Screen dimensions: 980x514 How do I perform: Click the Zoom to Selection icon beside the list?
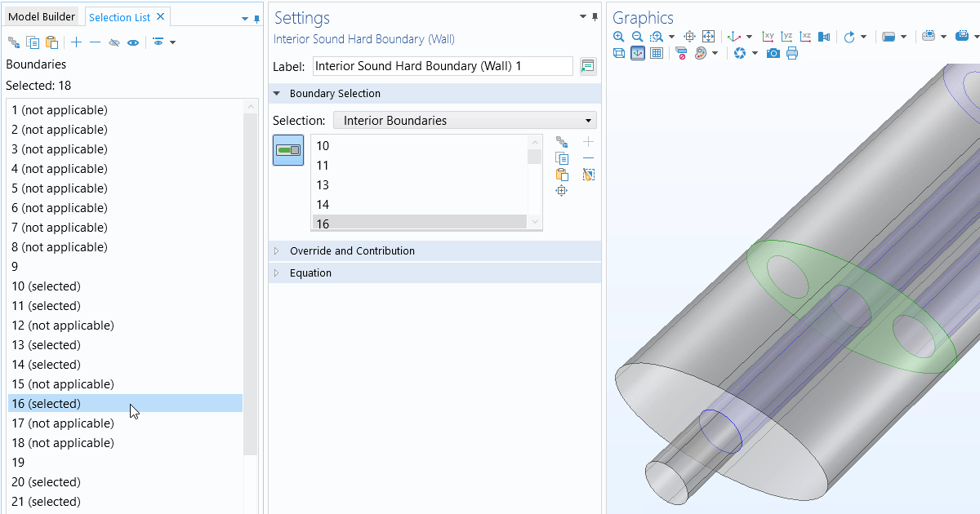point(562,190)
